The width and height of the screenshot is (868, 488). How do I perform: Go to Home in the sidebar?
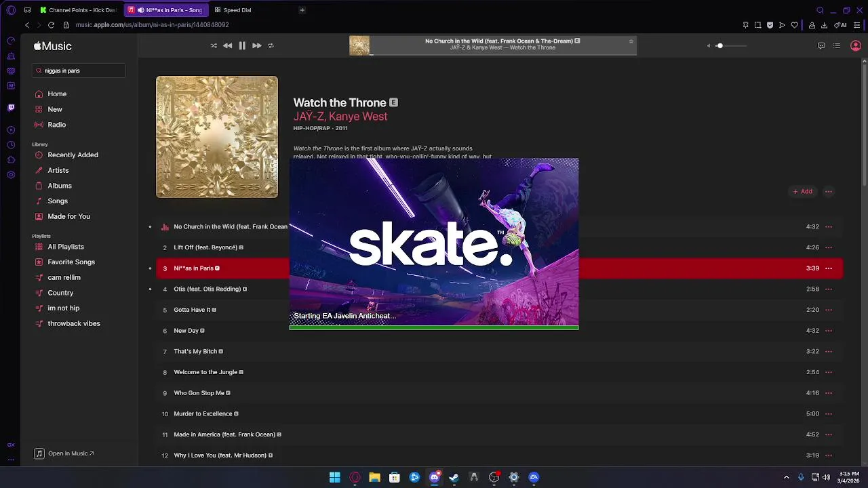pos(57,94)
